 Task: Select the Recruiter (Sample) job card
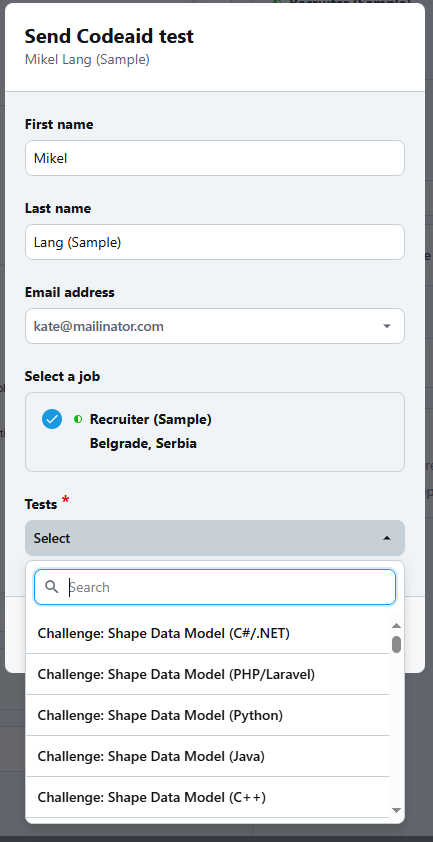(215, 432)
